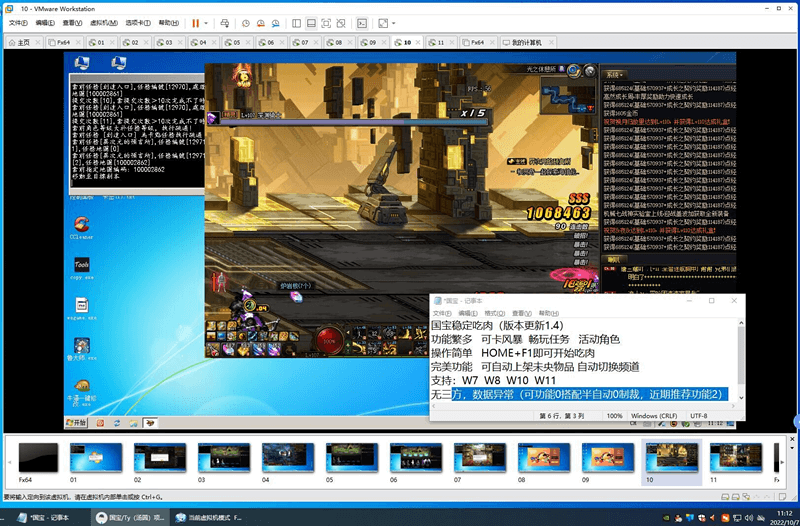Open the 编辑(E) menu in VMware
Viewport: 800px width, 526px height.
tap(45, 23)
